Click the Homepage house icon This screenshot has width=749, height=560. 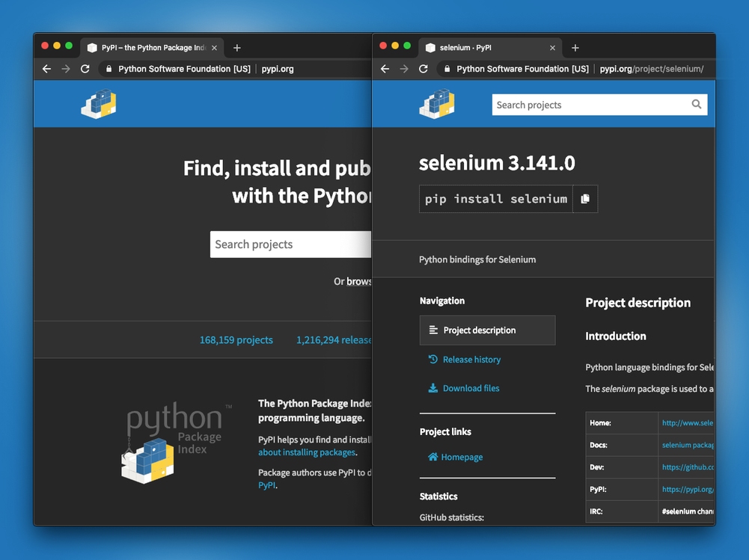coord(432,457)
